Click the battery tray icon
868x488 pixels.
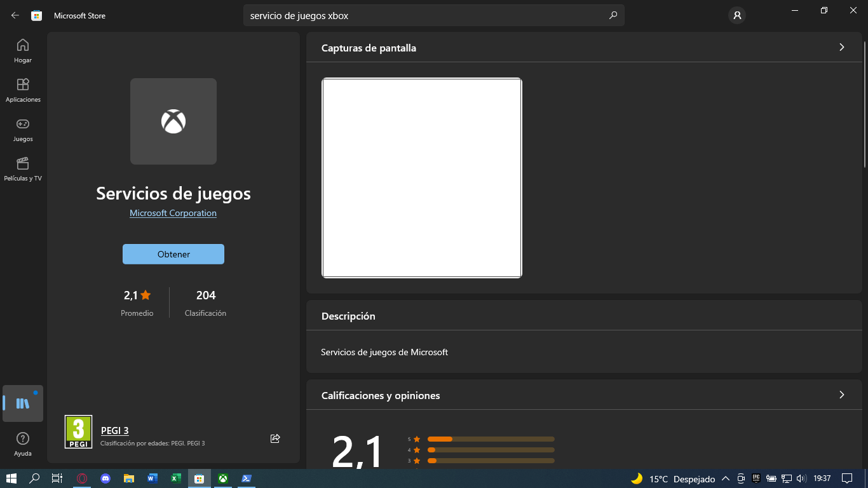tap(771, 478)
